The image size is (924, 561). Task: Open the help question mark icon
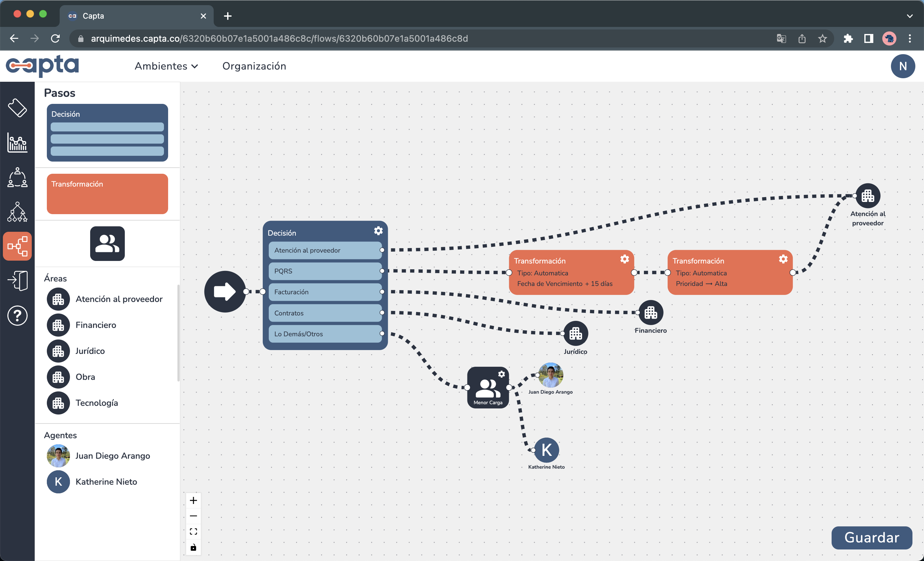[x=17, y=315]
